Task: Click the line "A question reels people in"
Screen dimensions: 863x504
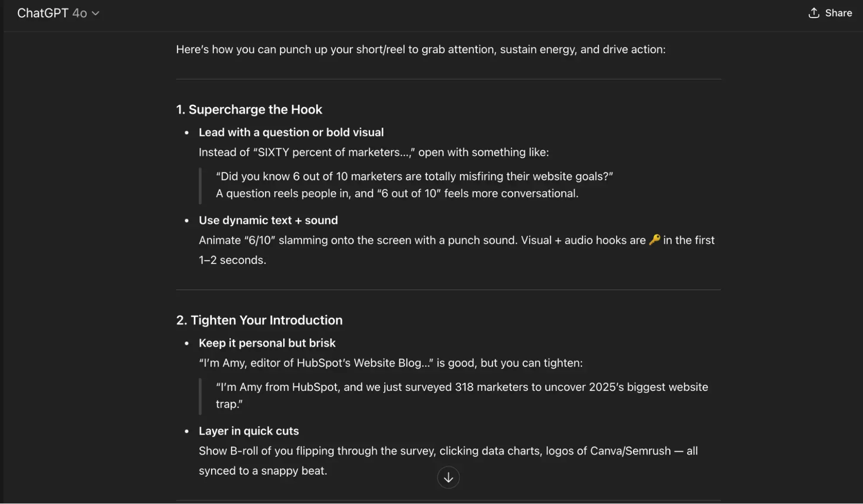Action: coord(397,194)
